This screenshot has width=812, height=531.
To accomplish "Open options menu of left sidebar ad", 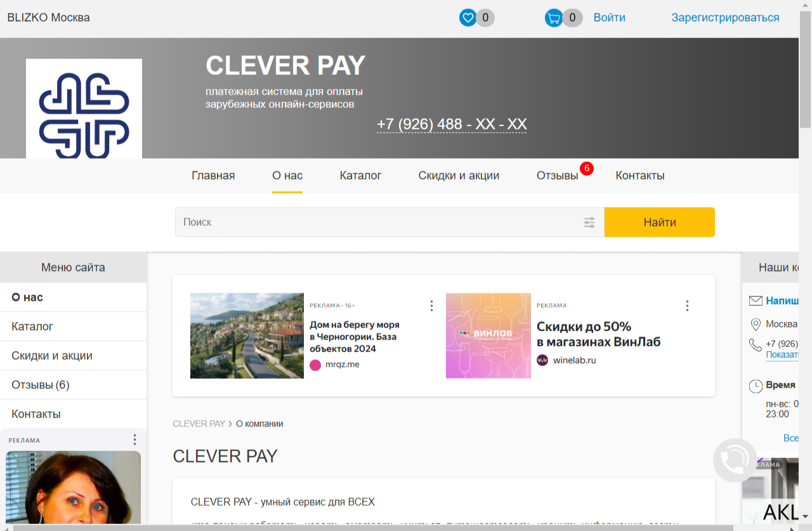I will point(134,440).
